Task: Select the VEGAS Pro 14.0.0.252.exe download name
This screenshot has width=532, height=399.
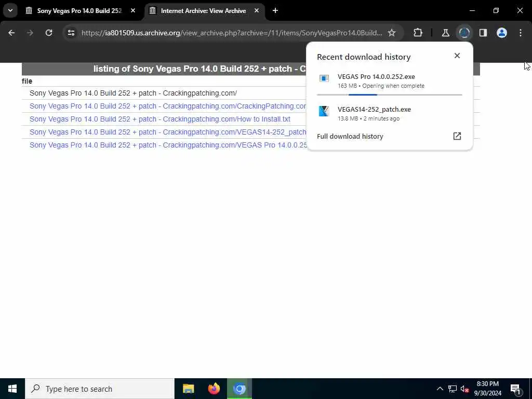Action: point(376,77)
